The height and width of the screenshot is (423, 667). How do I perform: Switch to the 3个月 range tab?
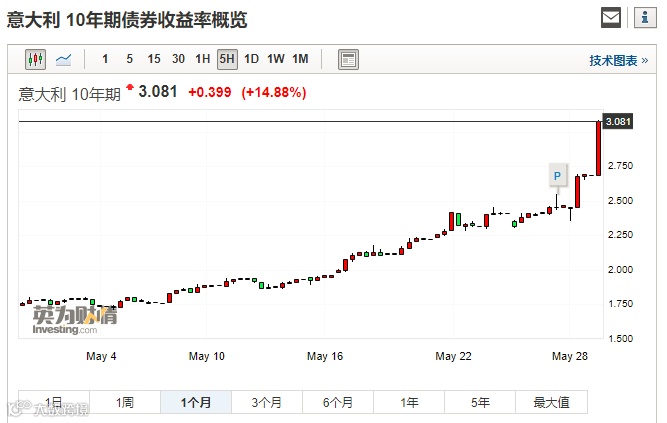pos(267,402)
